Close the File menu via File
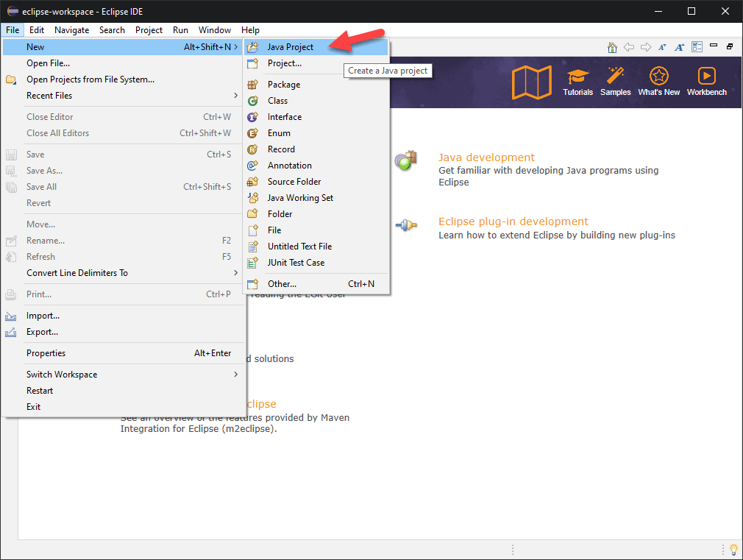Screen dimensions: 743x560 point(13,30)
